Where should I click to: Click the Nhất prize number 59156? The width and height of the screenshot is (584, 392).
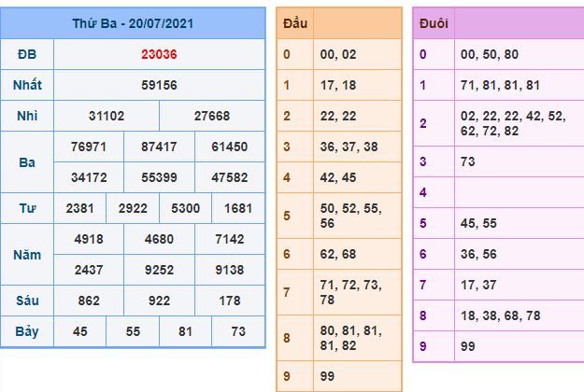pos(159,85)
